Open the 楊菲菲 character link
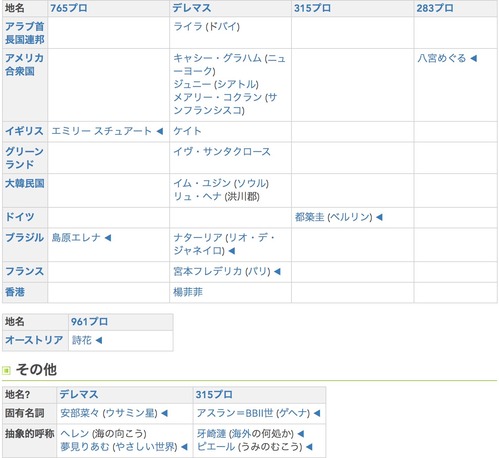The height and width of the screenshot is (458, 499). [188, 292]
